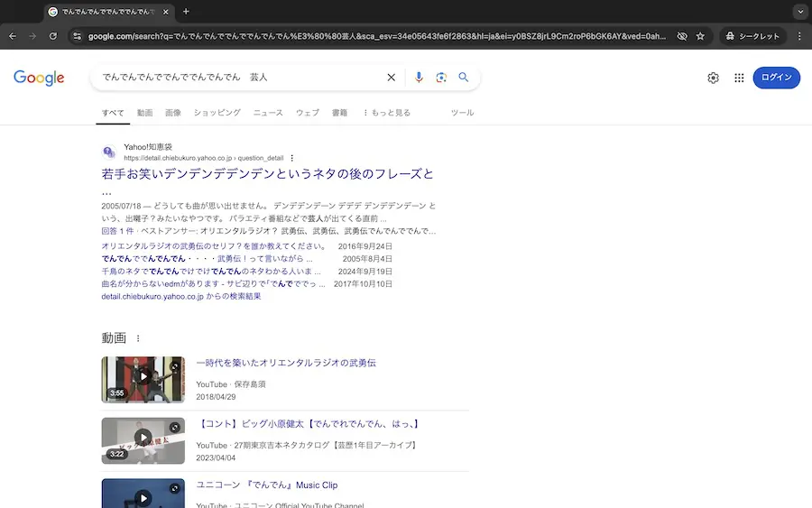Switch to the 画像 tab

(173, 113)
